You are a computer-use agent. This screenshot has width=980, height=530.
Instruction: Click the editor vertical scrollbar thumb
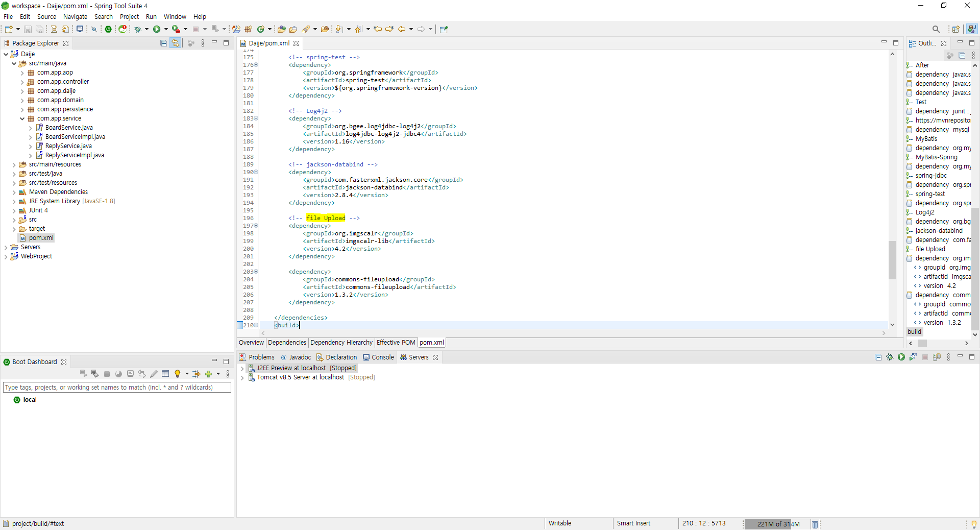click(x=892, y=260)
